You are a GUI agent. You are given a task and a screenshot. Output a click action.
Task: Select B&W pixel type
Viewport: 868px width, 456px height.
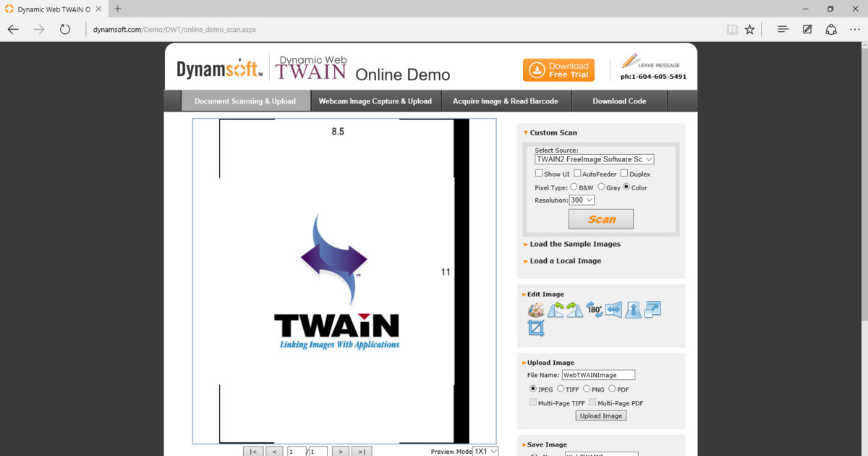tap(575, 187)
